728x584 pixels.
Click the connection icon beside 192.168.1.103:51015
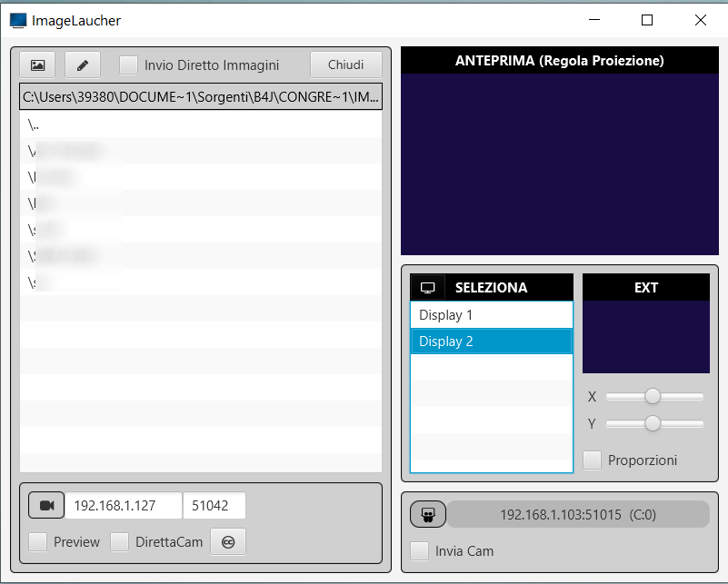point(428,514)
